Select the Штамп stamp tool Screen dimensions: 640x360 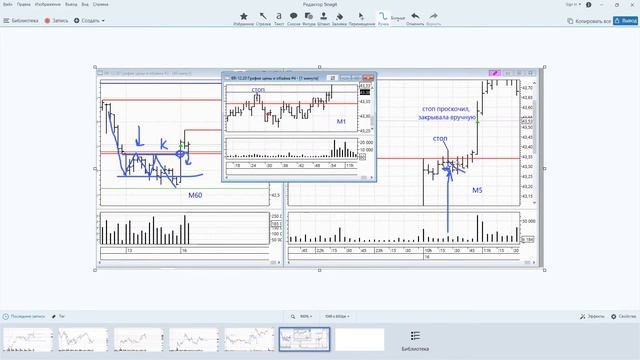coord(323,18)
